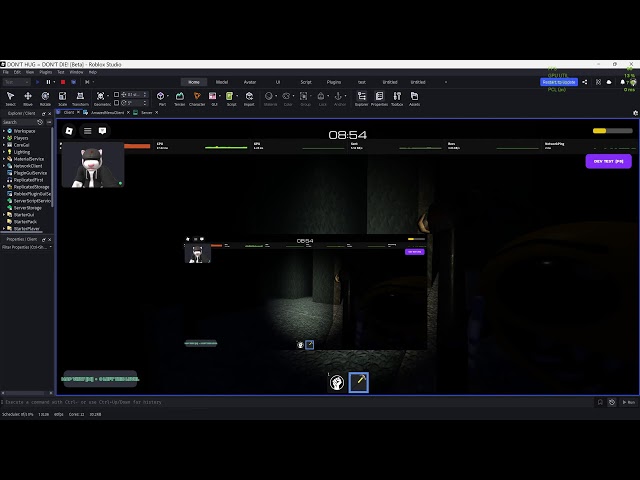Click the command bar input field
This screenshot has width=640, height=480.
pyautogui.click(x=297, y=402)
